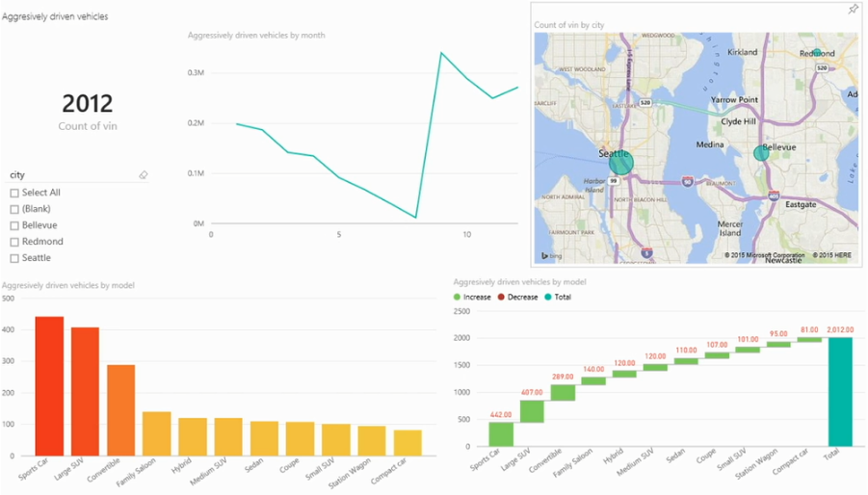Clear the city slicer with the eraser icon
Viewport: 868px width, 495px height.
(143, 174)
